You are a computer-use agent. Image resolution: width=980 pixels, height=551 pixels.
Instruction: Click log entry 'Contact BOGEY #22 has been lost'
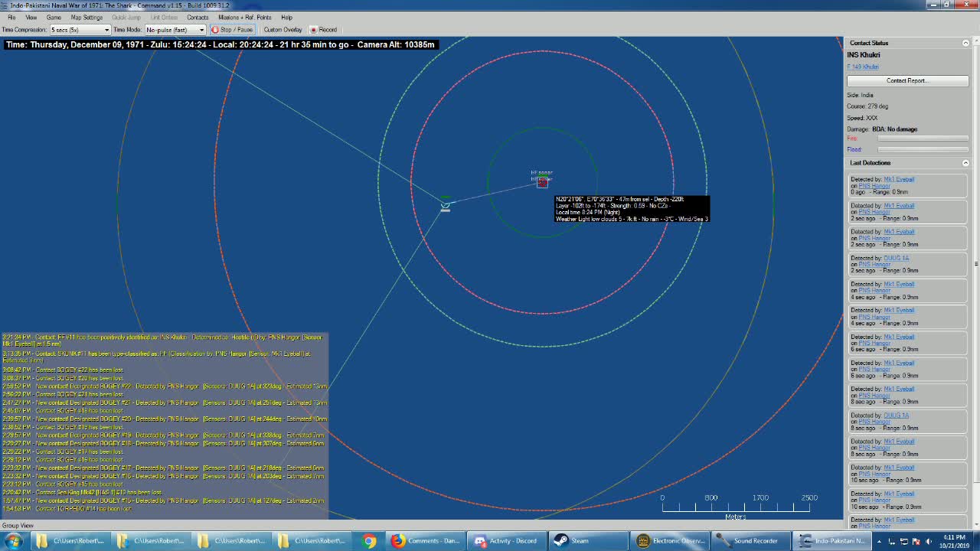(61, 370)
